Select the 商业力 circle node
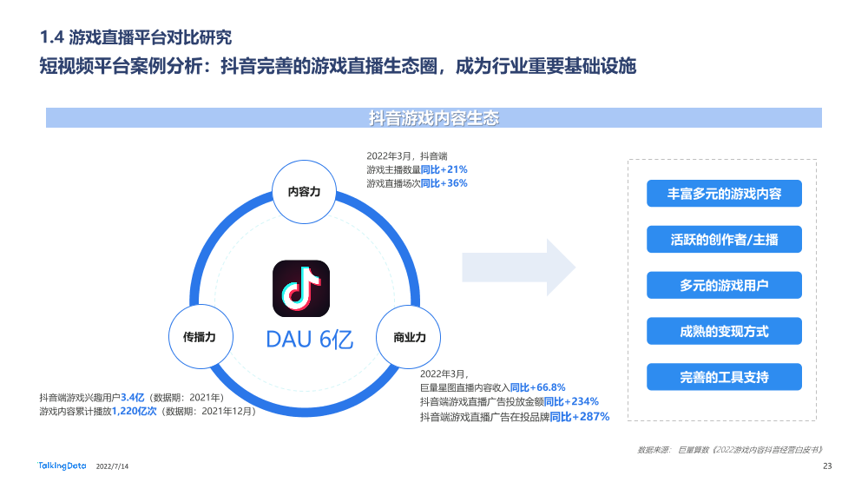This screenshot has width=868, height=489. point(409,337)
